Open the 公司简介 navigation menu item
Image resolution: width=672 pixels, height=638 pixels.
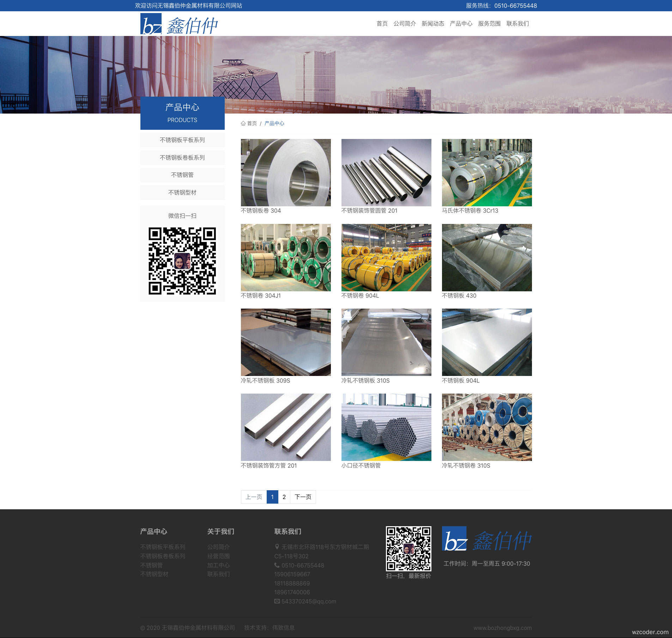coord(405,24)
